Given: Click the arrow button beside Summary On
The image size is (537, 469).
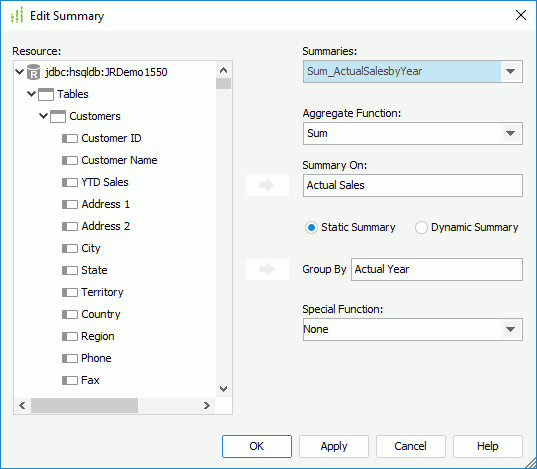Looking at the screenshot, I should click(x=267, y=185).
